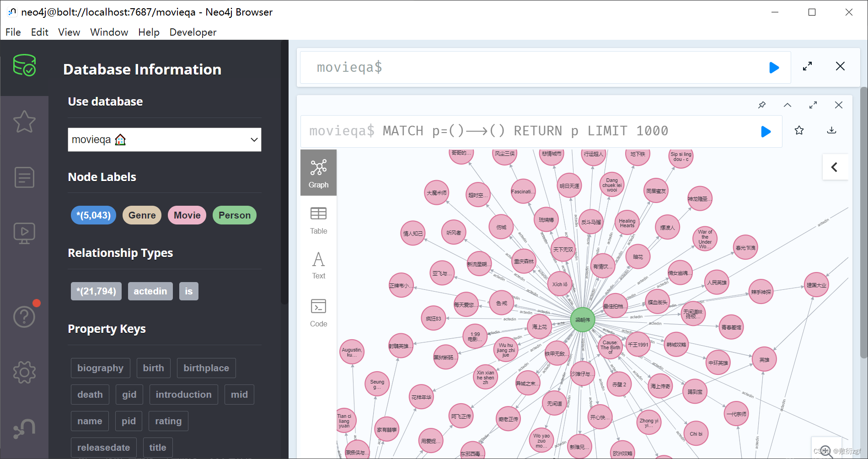Click the introduction property key

[184, 395]
